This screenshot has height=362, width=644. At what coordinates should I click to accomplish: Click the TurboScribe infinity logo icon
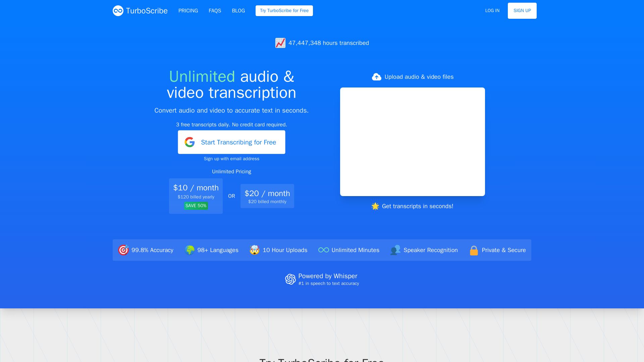(x=118, y=11)
